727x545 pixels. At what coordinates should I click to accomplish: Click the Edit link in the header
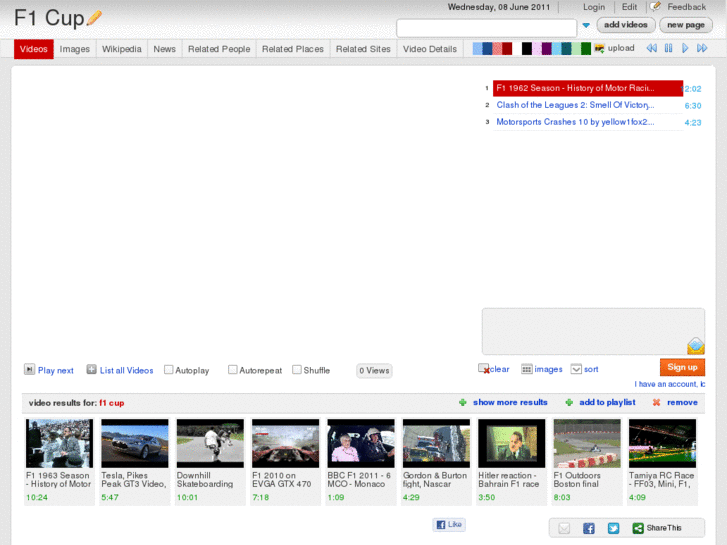(629, 7)
